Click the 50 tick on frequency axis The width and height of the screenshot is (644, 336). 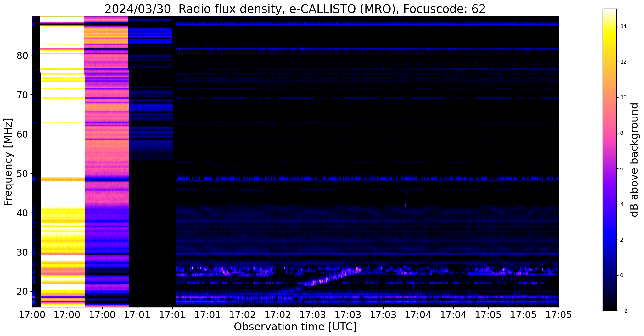(x=22, y=174)
